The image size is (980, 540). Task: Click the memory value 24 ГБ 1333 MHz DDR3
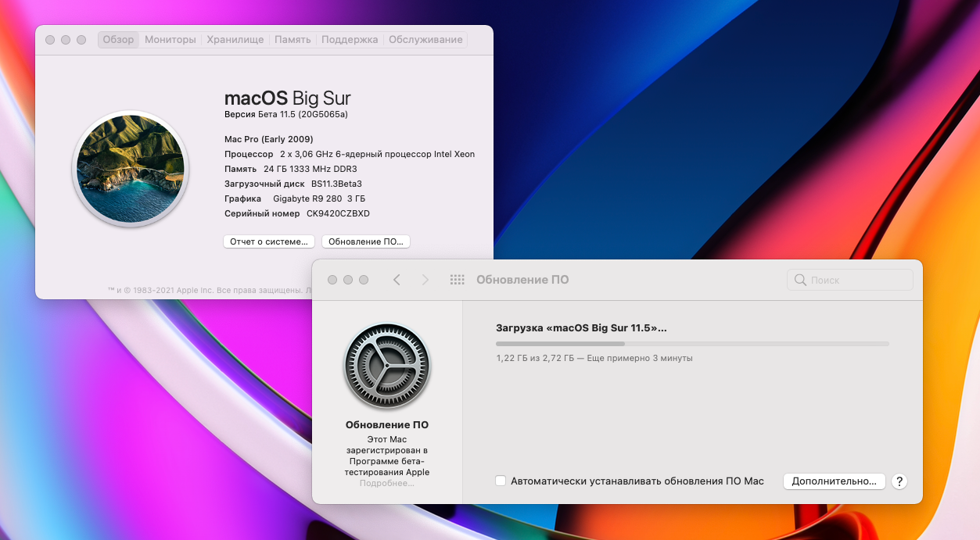pos(311,169)
